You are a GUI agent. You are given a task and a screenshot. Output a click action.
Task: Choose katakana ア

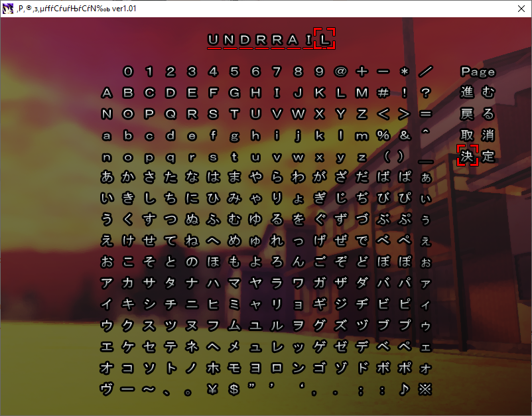(x=107, y=283)
